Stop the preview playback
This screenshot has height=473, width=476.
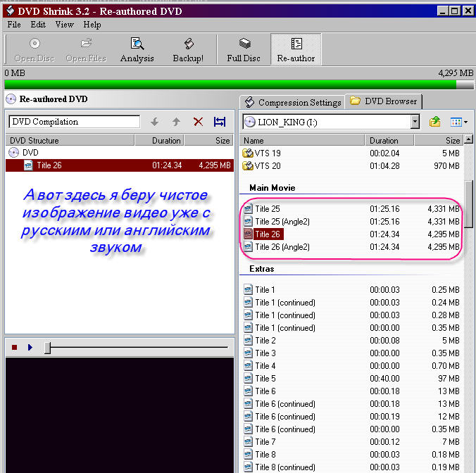[x=14, y=348]
